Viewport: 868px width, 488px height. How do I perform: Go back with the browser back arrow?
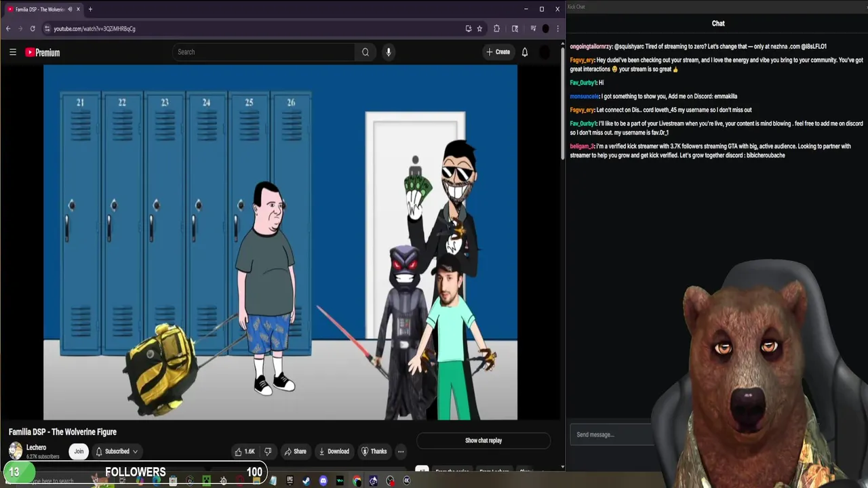pyautogui.click(x=8, y=28)
